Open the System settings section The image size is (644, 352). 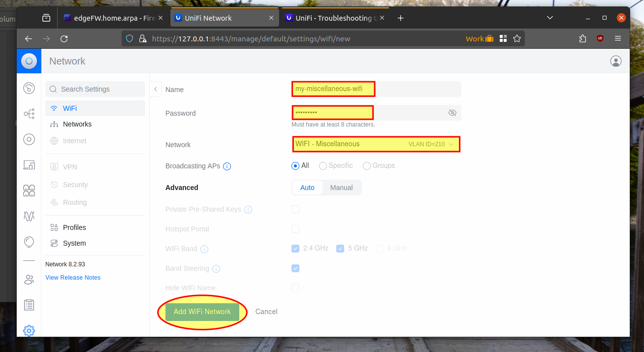95,243
